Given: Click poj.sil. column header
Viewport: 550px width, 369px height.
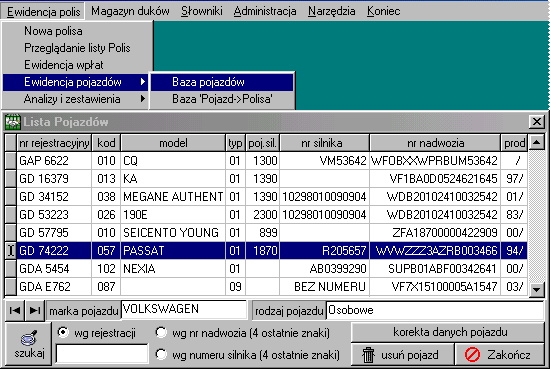Looking at the screenshot, I should click(x=262, y=143).
